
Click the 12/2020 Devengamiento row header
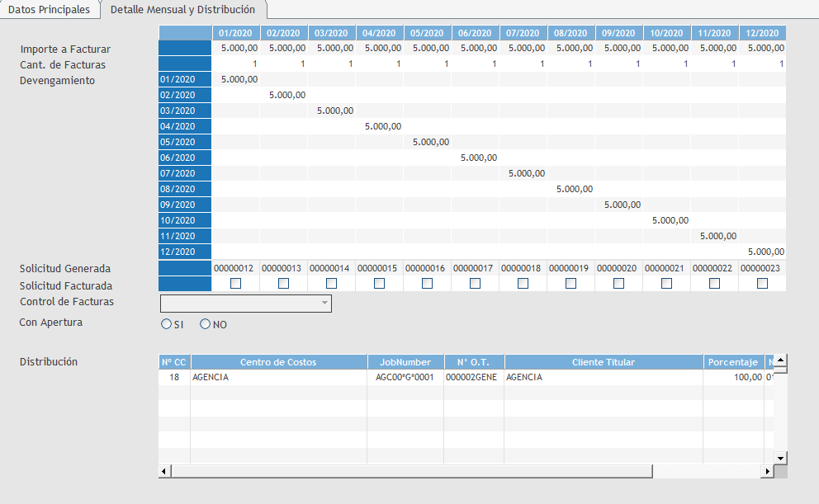click(x=186, y=252)
